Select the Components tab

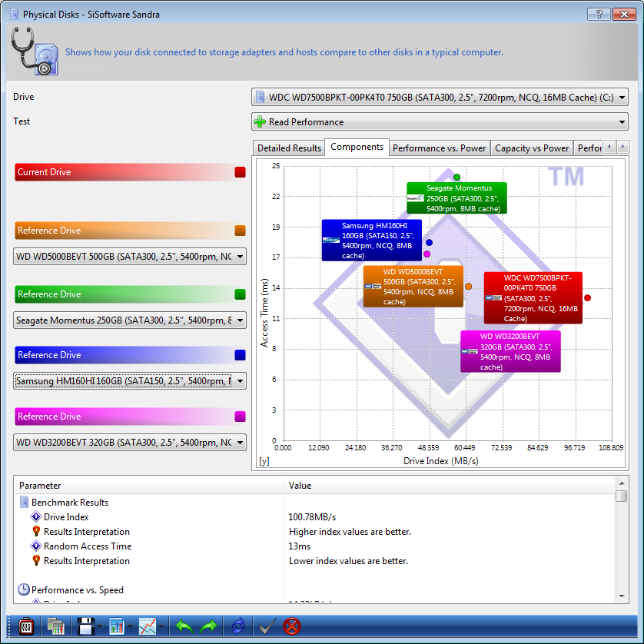click(357, 147)
